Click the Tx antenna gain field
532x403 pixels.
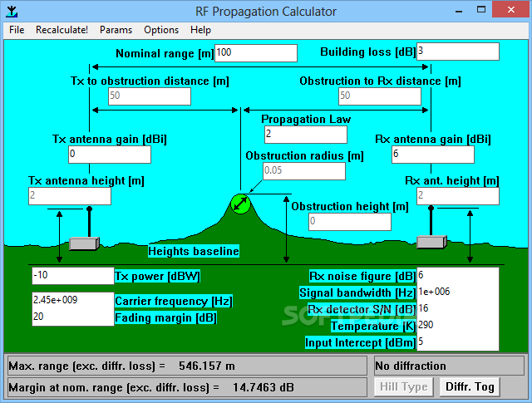point(110,155)
